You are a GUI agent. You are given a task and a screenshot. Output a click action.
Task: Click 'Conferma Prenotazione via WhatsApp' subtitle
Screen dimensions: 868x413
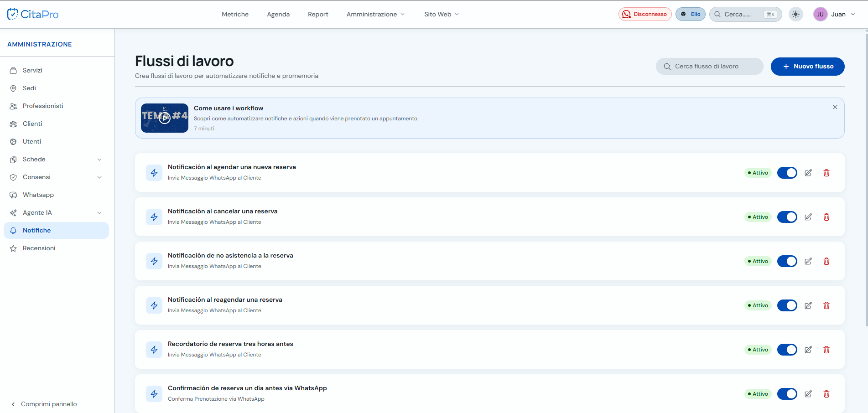click(x=216, y=399)
